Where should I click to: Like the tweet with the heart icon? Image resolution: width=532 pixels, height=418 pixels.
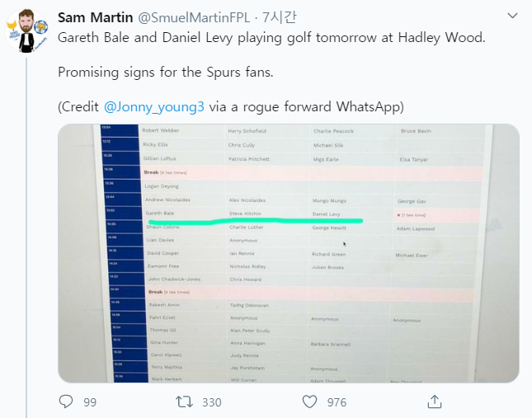point(310,402)
